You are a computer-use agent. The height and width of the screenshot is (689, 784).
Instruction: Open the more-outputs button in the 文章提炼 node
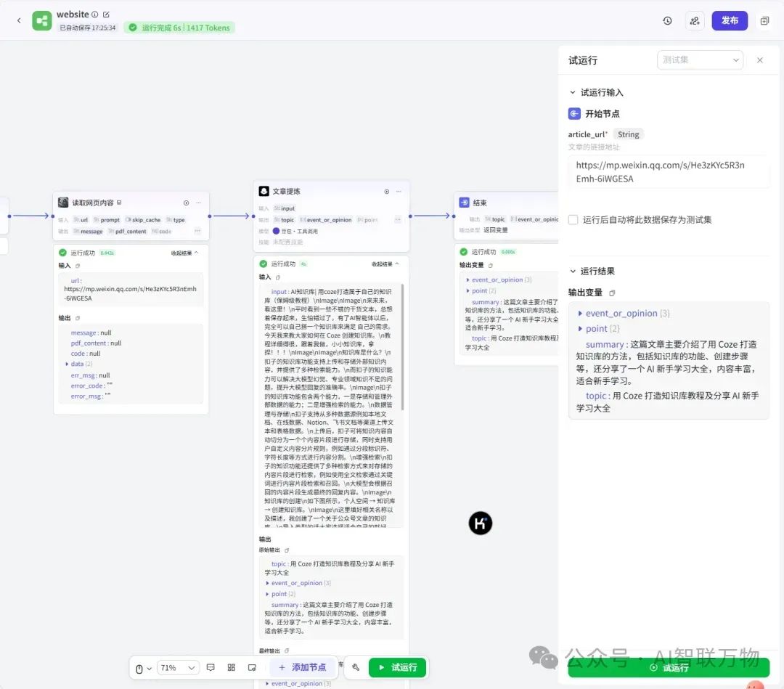(398, 219)
